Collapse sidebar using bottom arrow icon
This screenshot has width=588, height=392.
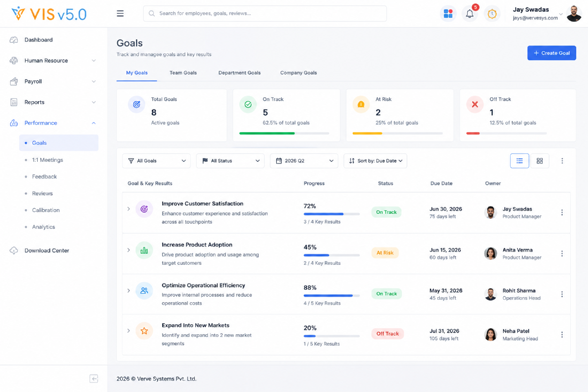(x=94, y=378)
